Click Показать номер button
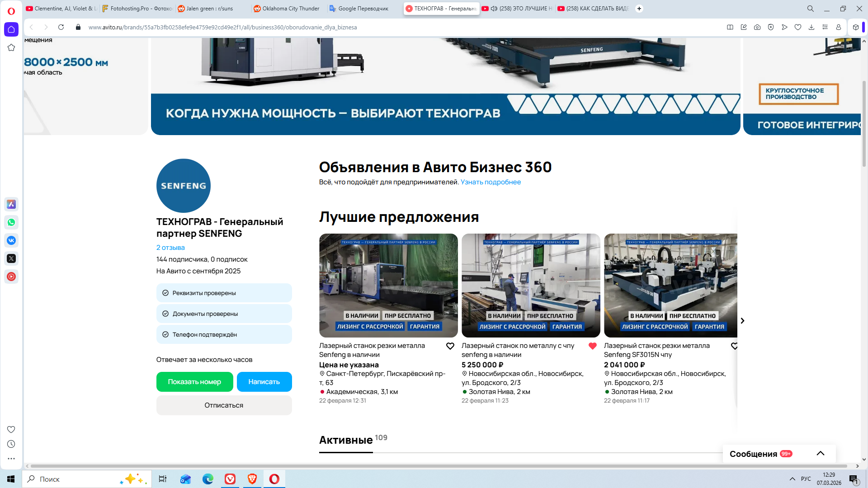The width and height of the screenshot is (868, 488). [194, 382]
